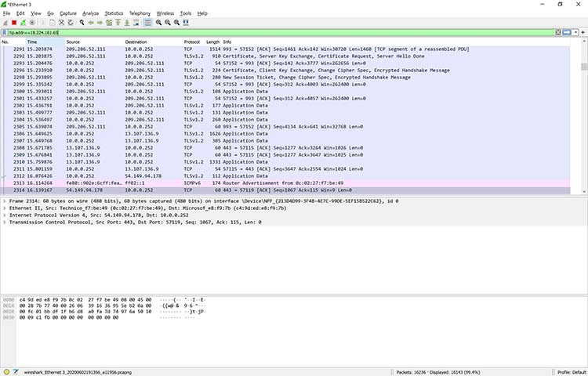Open the Tools menu

tap(186, 13)
